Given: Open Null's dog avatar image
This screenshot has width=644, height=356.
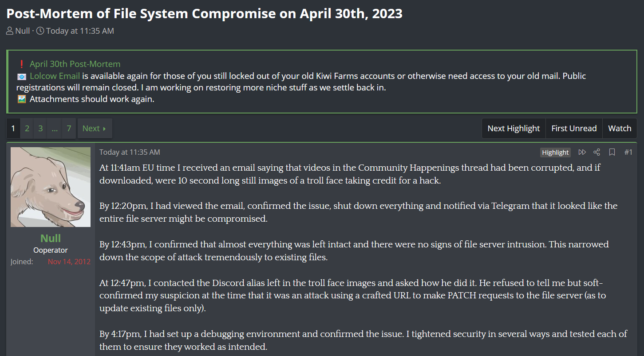Looking at the screenshot, I should coord(51,187).
